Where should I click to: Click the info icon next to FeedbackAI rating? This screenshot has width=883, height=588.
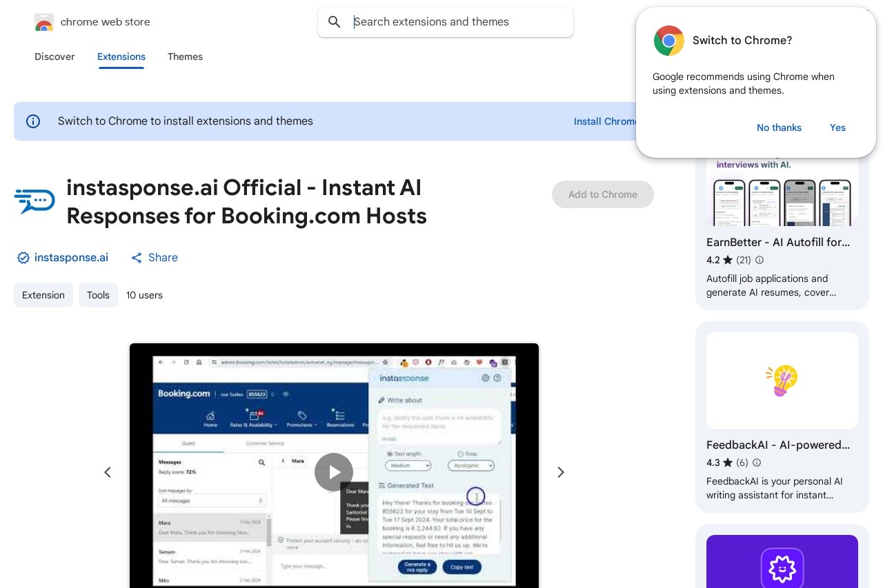click(x=757, y=463)
